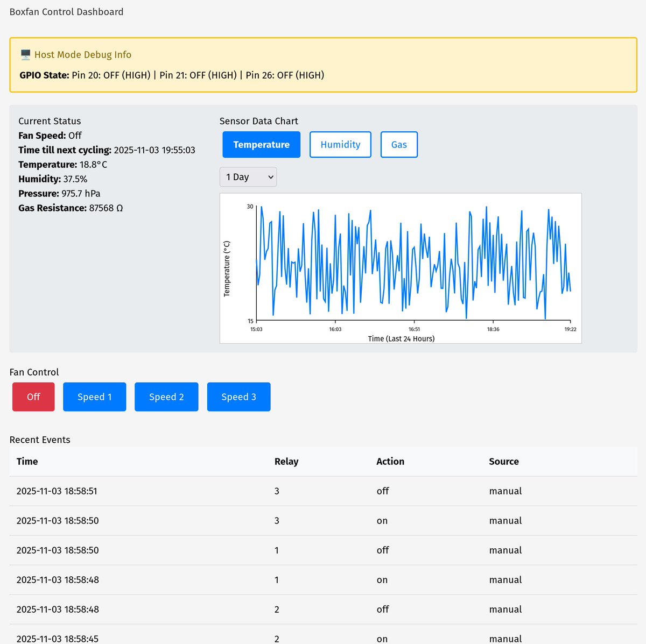Screen dimensions: 646x644
Task: Set the fan to Speed 3
Action: coord(238,397)
